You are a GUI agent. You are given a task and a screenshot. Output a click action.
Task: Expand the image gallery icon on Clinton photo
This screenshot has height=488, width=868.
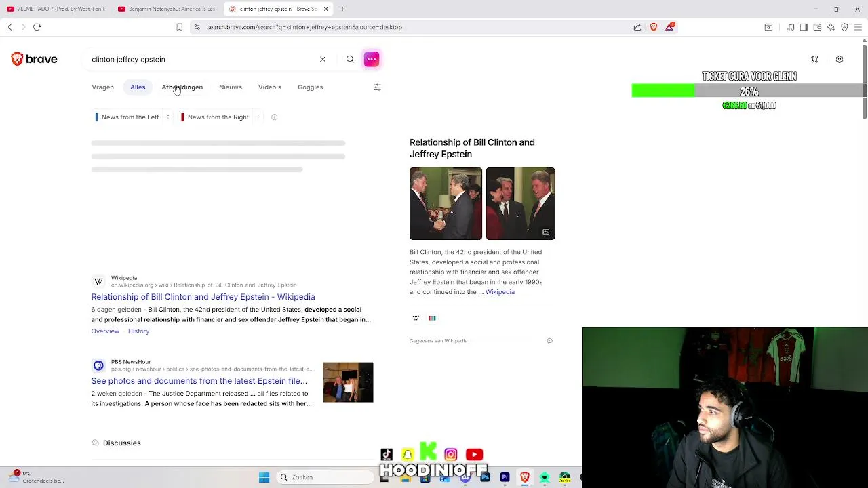(x=546, y=232)
